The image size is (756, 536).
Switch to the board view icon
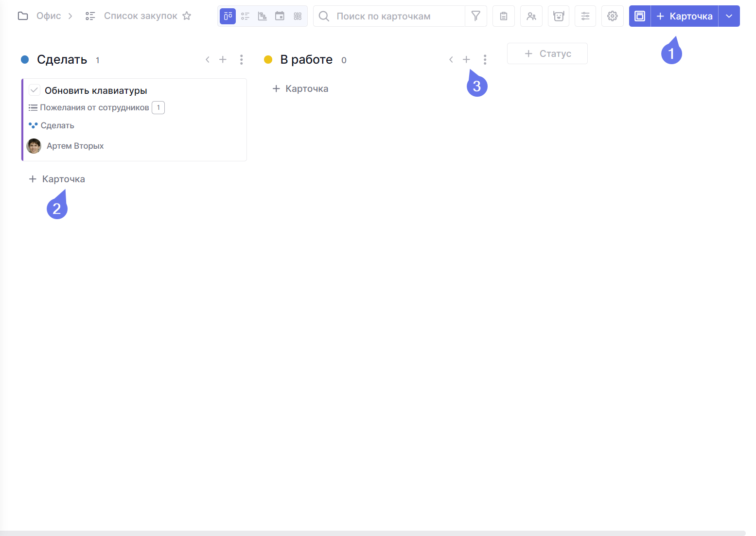click(228, 16)
